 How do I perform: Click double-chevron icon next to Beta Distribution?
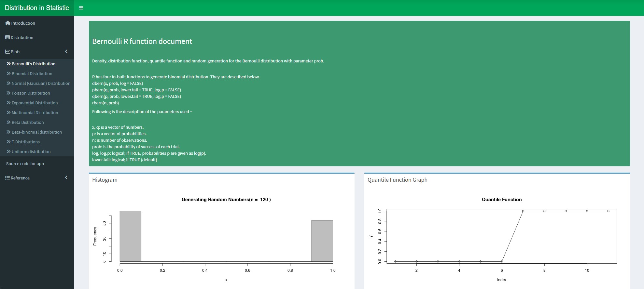pos(8,122)
